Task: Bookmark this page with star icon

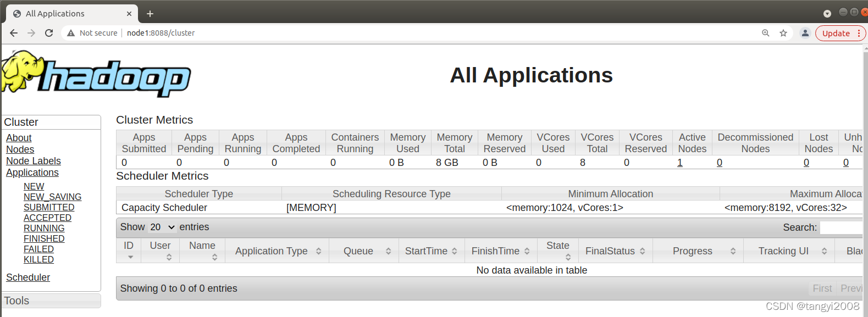Action: 783,33
